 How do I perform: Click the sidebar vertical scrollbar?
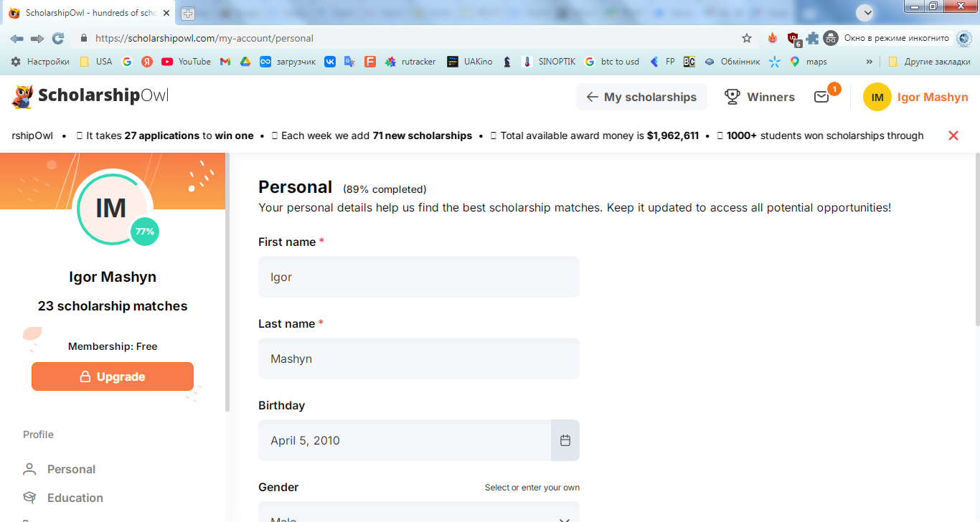(x=227, y=281)
